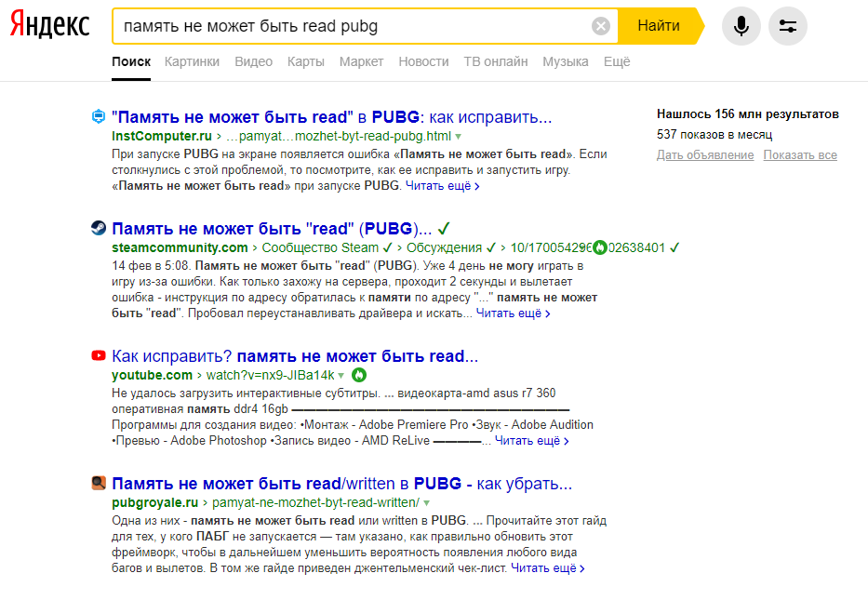868x600 pixels.
Task: Click the Показать все link
Action: click(800, 155)
